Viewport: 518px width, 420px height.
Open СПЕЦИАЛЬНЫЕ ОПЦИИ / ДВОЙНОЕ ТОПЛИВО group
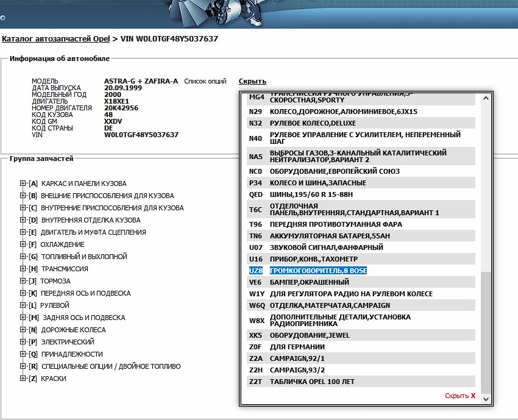(x=111, y=366)
